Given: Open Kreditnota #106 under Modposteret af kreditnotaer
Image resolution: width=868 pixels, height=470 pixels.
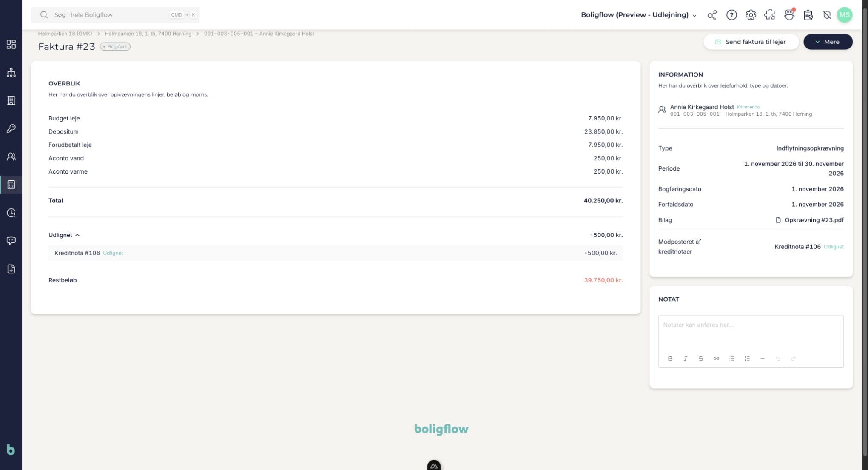Looking at the screenshot, I should (x=797, y=246).
